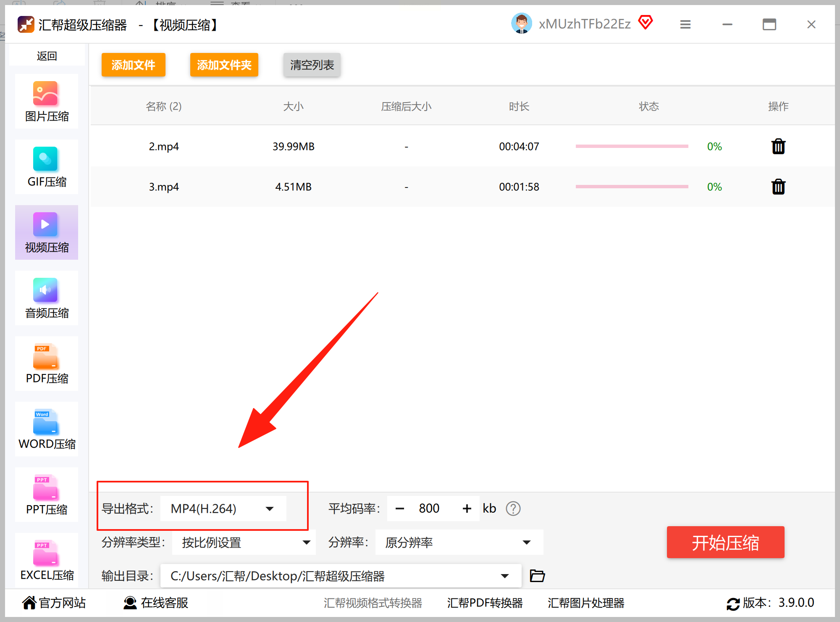
Task: Delete 3.mp4 with its trash icon
Action: (778, 187)
